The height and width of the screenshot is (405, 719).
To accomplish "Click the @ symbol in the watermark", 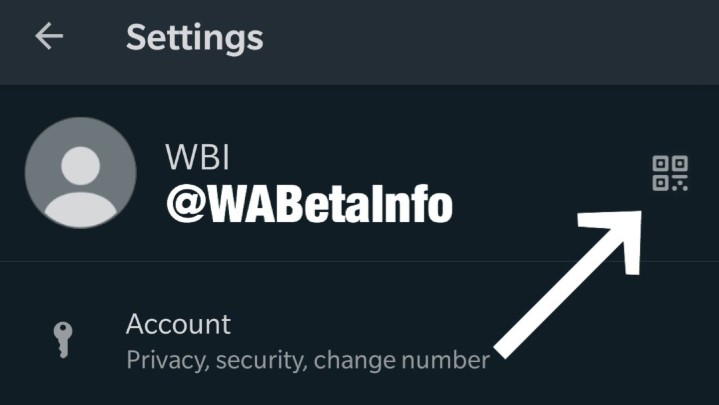I will coord(186,205).
